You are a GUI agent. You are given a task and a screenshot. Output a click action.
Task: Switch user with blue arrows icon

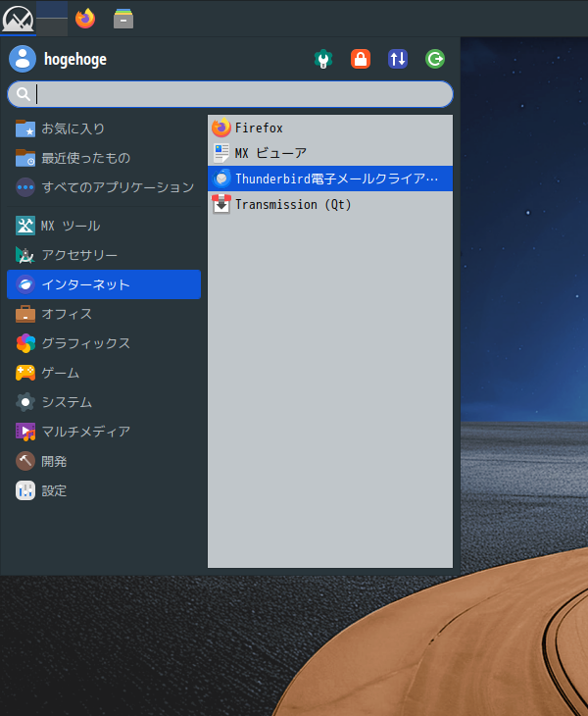click(x=398, y=59)
